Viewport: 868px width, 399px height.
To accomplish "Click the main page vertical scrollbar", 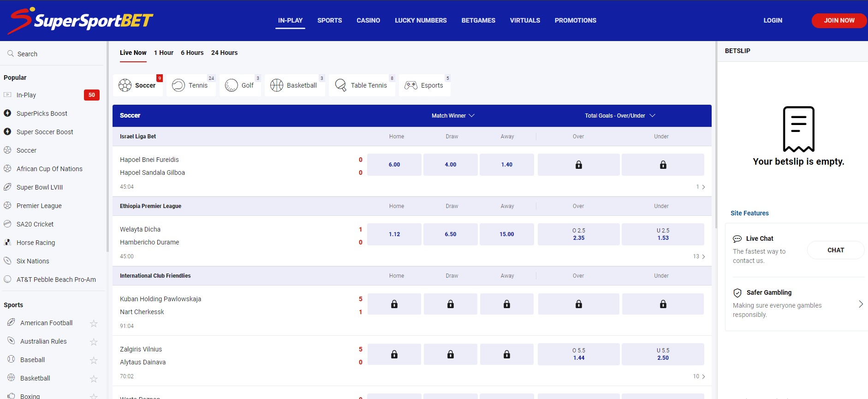I will [x=715, y=138].
